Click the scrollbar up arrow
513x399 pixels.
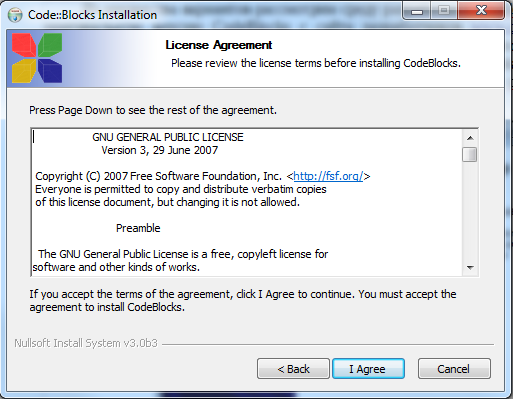click(x=470, y=138)
